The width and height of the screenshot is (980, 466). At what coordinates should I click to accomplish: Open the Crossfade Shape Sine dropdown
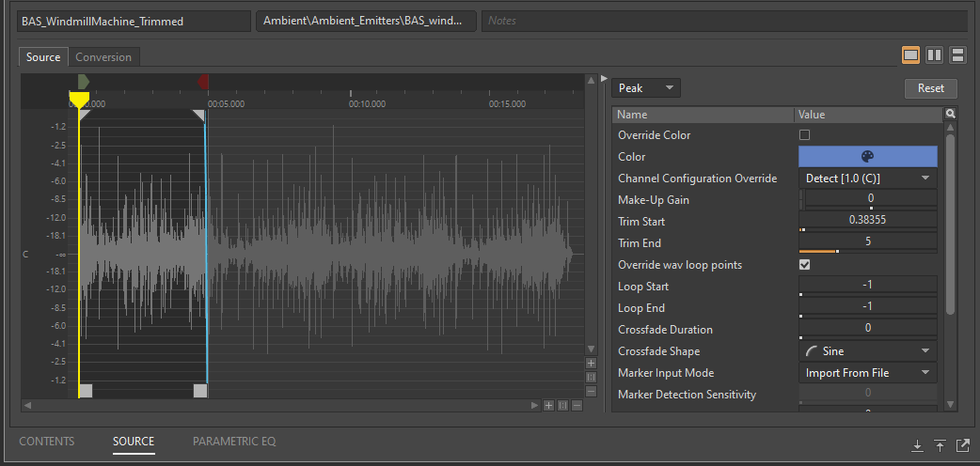867,351
